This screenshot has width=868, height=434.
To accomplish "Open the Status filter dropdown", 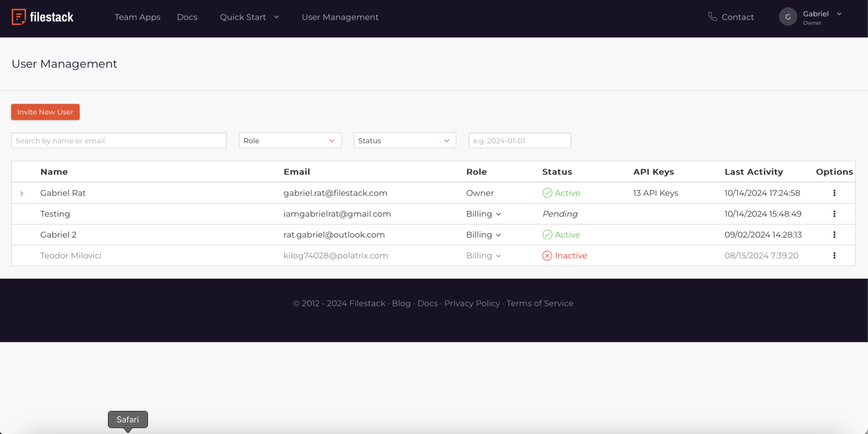I will (404, 140).
